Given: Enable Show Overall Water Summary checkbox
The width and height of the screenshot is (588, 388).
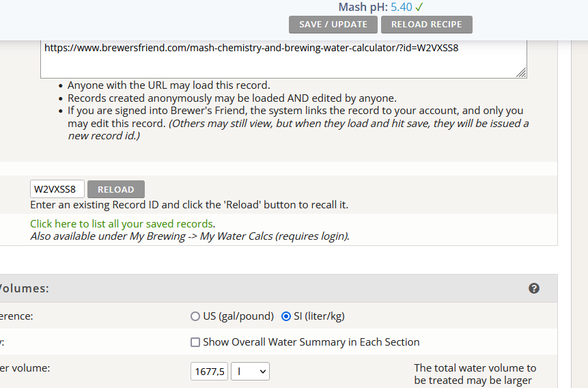Looking at the screenshot, I should click(x=195, y=342).
